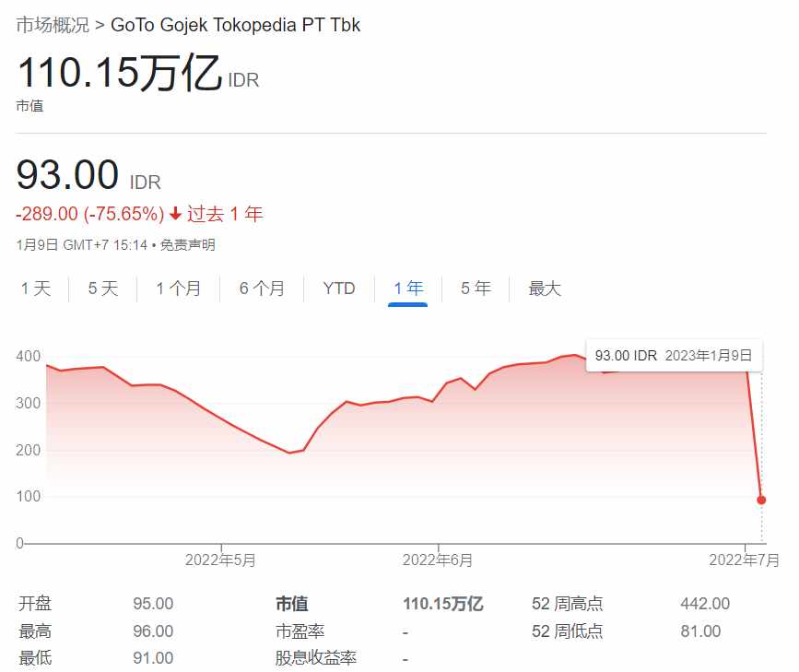Select the 1 天 time range tab
The image size is (799, 672).
[36, 289]
